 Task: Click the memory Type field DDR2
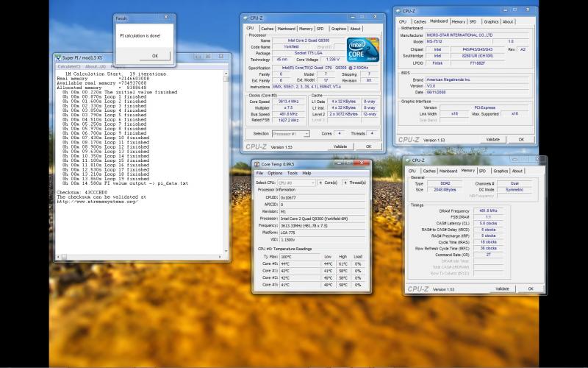click(445, 183)
